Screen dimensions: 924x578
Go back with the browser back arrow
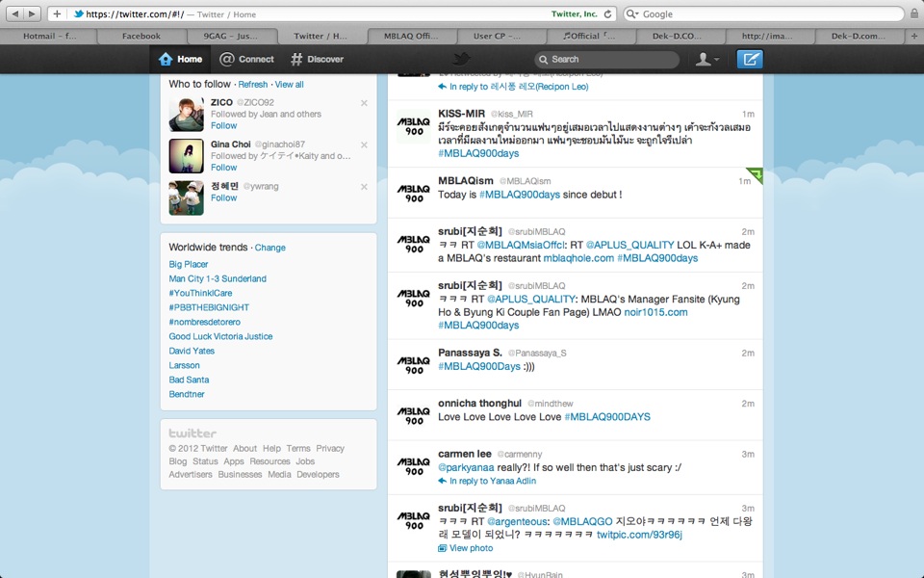pyautogui.click(x=14, y=13)
